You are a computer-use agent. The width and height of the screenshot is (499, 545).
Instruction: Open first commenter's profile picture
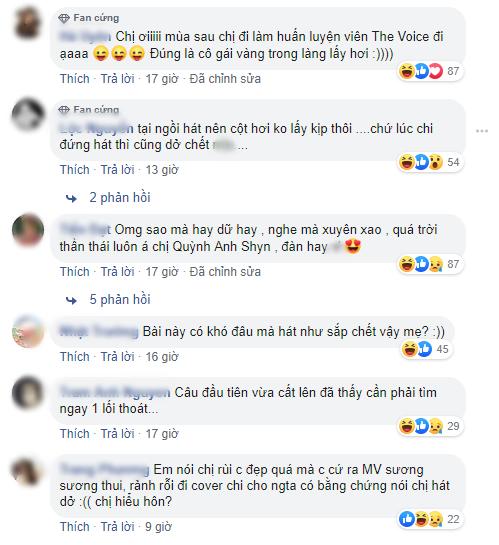tap(27, 23)
